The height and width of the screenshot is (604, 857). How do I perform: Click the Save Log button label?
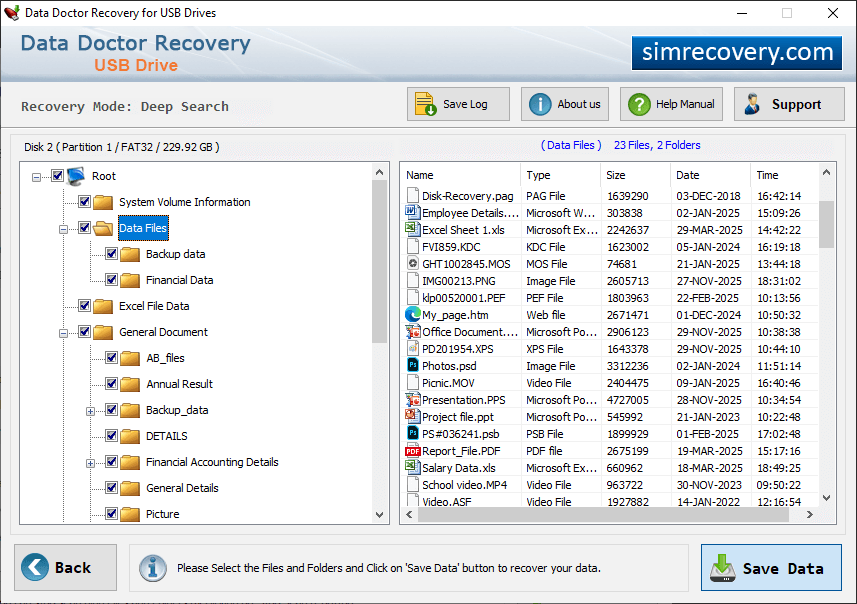(x=465, y=104)
